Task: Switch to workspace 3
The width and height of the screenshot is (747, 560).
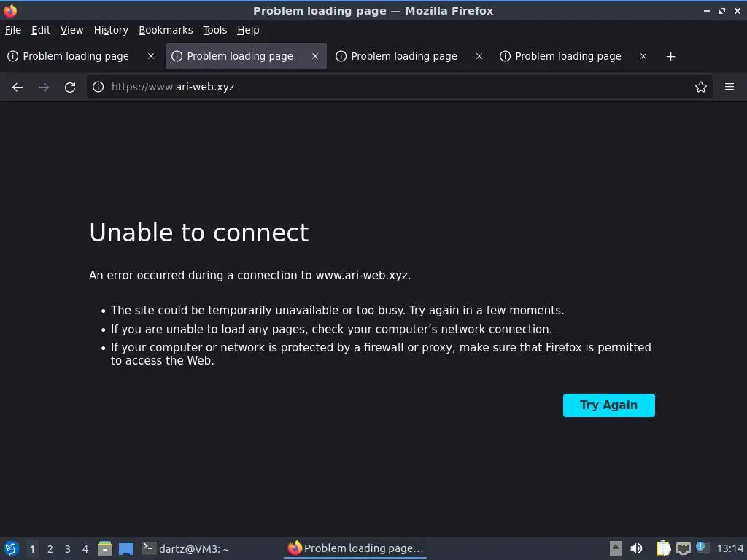Action: pos(68,549)
